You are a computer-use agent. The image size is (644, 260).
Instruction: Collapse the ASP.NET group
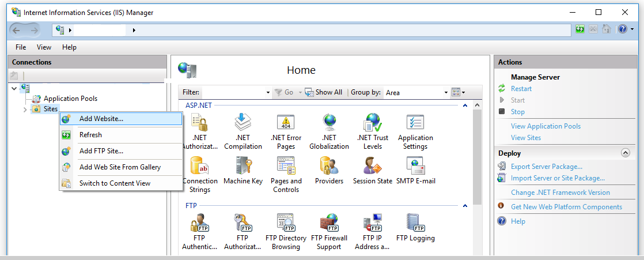click(465, 105)
